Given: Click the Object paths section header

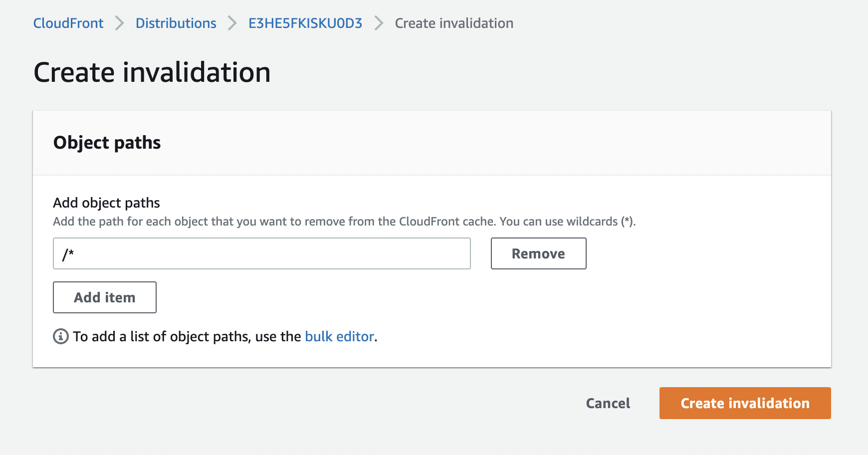Looking at the screenshot, I should pyautogui.click(x=107, y=143).
